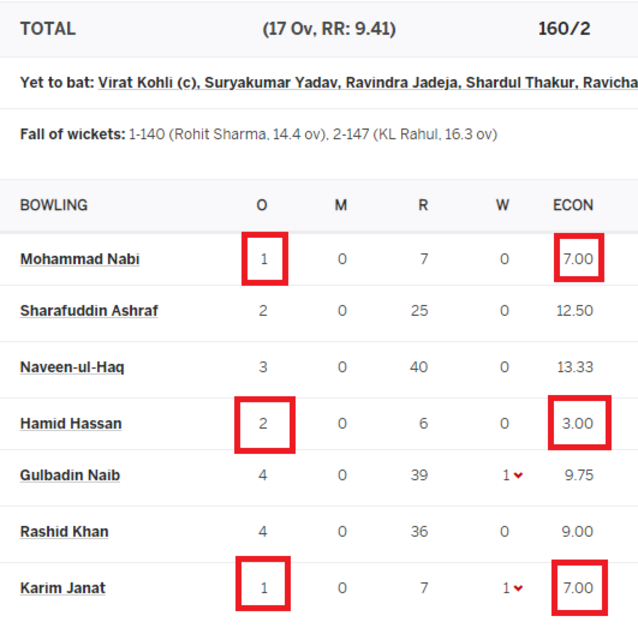Image resolution: width=638 pixels, height=640 pixels.
Task: Open Hamid Hassan's player profile
Action: click(x=71, y=424)
